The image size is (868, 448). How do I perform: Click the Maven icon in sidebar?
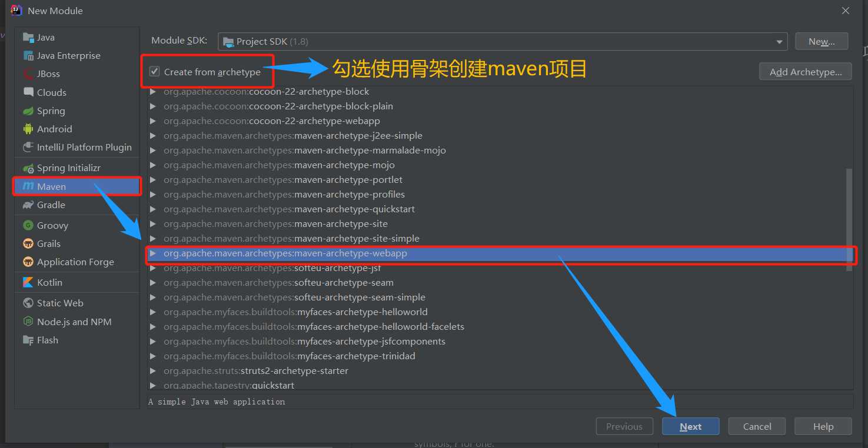(28, 186)
